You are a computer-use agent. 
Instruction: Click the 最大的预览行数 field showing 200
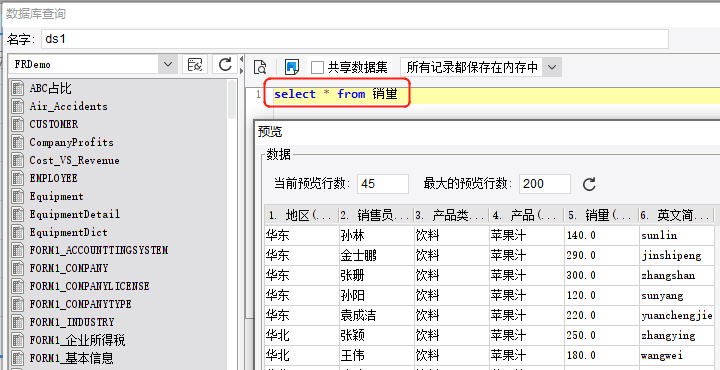[545, 184]
